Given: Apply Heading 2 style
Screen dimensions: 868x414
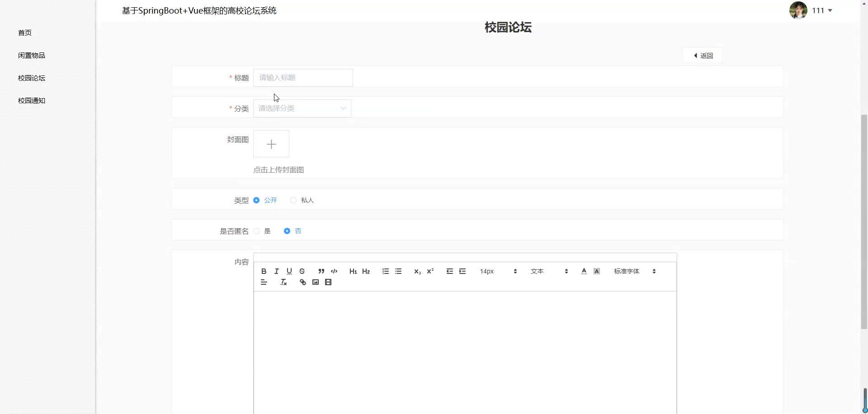Looking at the screenshot, I should [x=366, y=271].
